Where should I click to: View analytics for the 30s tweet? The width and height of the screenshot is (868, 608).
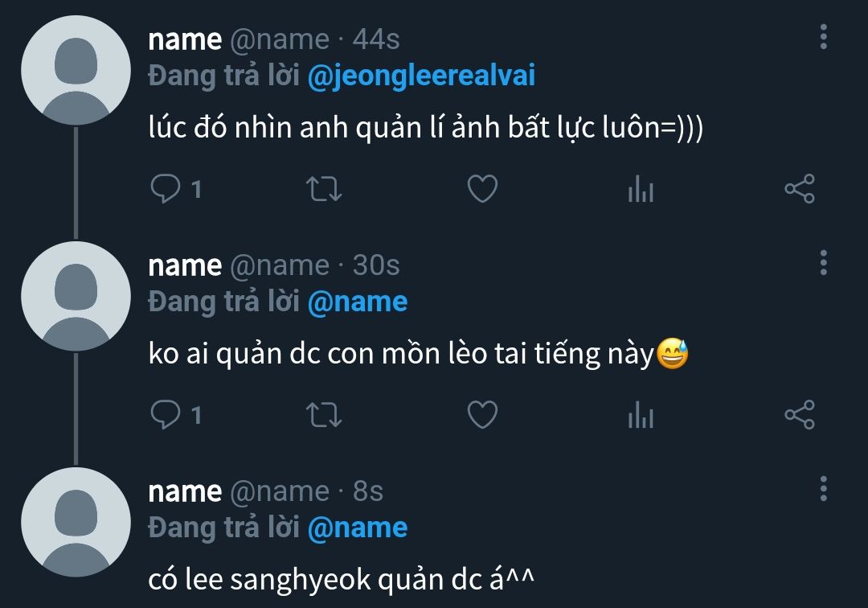641,415
